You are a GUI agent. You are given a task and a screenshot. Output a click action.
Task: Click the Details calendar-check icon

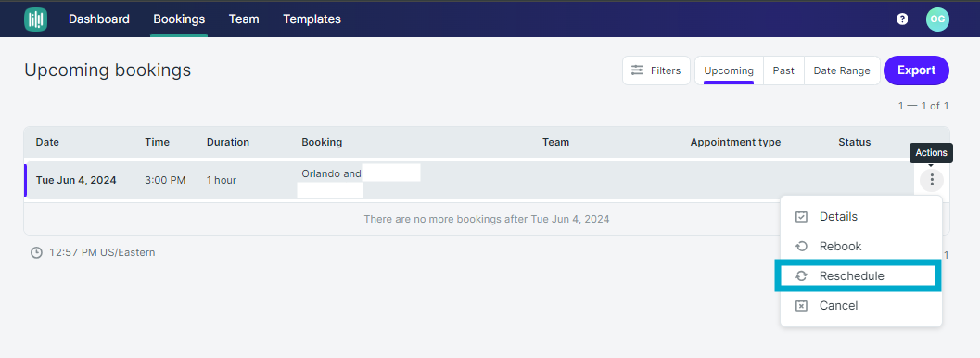[x=801, y=217]
